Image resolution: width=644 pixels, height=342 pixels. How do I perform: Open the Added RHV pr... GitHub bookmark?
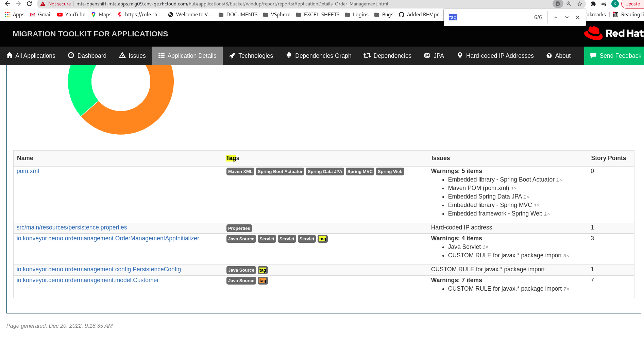click(x=421, y=15)
